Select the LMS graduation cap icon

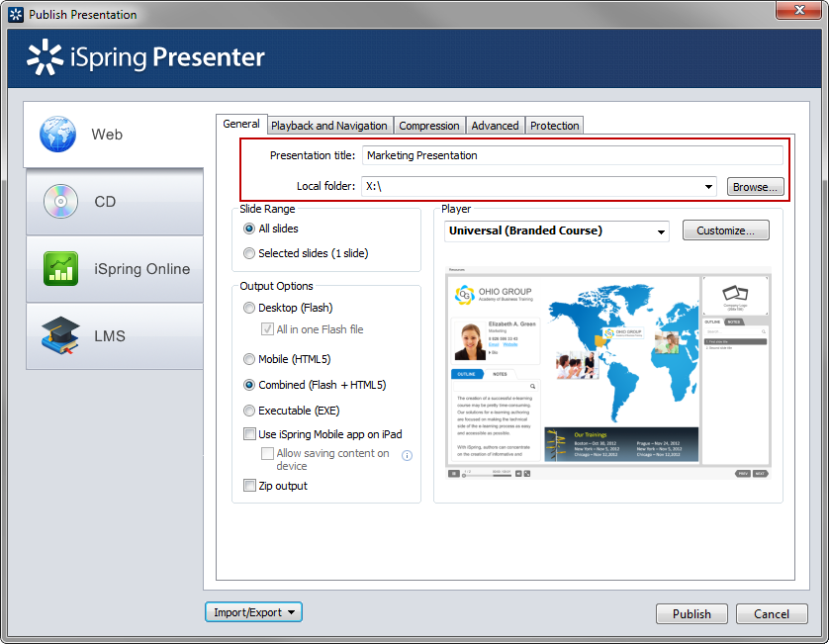point(60,335)
